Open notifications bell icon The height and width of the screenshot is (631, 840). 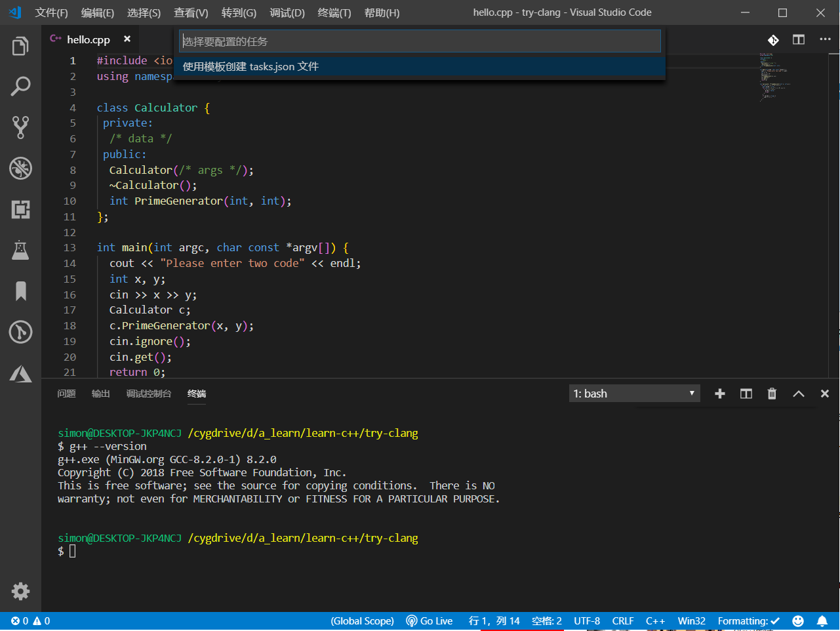tap(822, 621)
